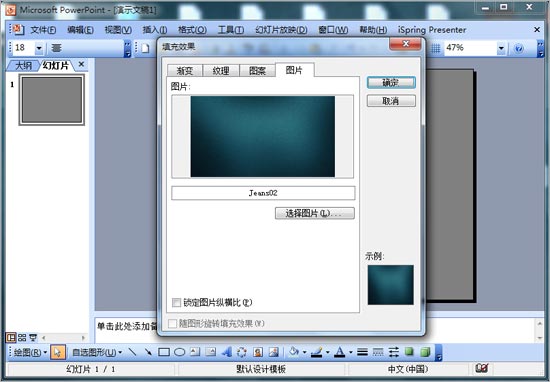Select the arrow Select Objects tool
This screenshot has height=382, width=550.
click(x=58, y=352)
